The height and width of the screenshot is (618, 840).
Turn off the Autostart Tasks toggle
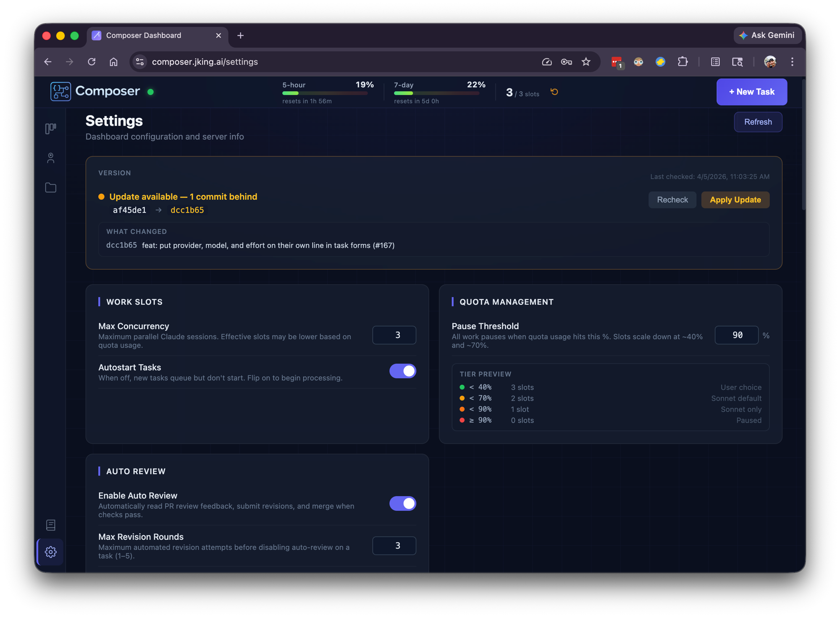tap(402, 371)
